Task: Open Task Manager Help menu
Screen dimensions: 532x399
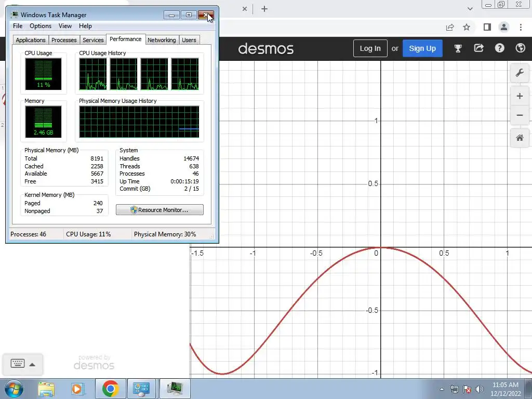Action: click(x=85, y=26)
